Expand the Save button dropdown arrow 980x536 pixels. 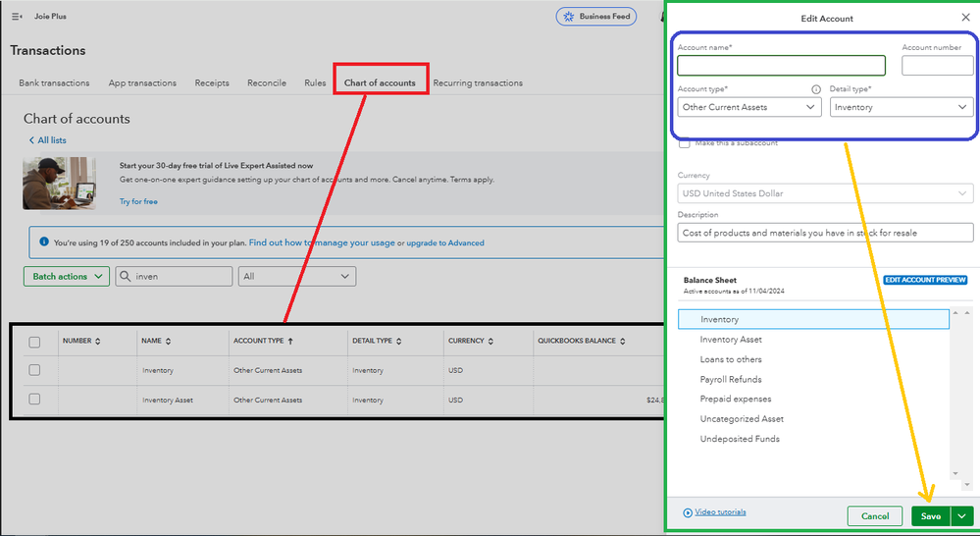click(962, 516)
